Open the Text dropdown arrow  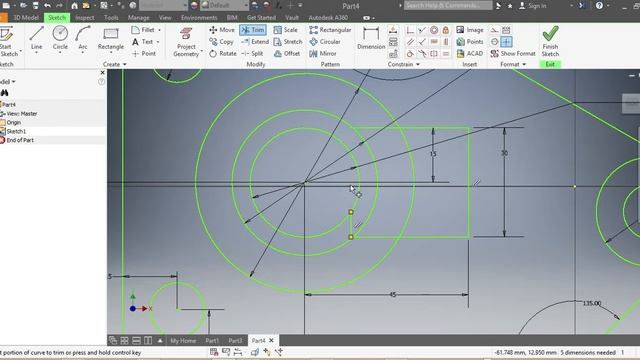click(158, 42)
